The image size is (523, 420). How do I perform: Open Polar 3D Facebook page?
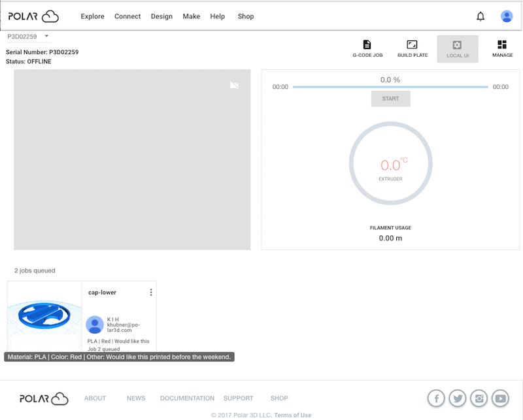(436, 398)
